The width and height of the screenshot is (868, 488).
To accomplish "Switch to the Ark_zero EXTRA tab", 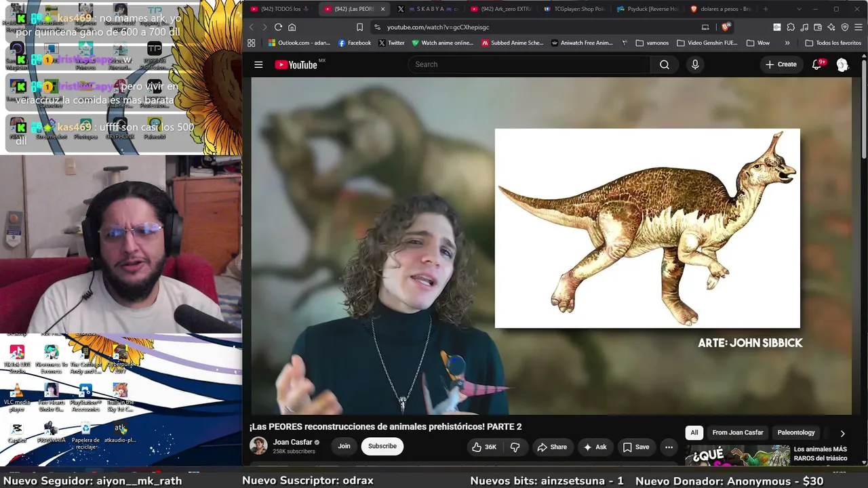I will point(500,9).
